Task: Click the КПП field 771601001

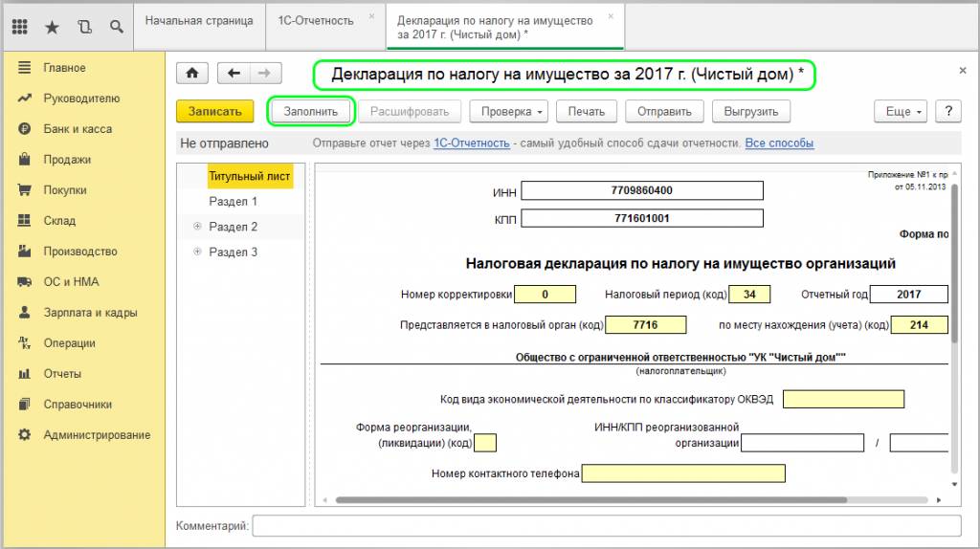Action: pyautogui.click(x=642, y=218)
